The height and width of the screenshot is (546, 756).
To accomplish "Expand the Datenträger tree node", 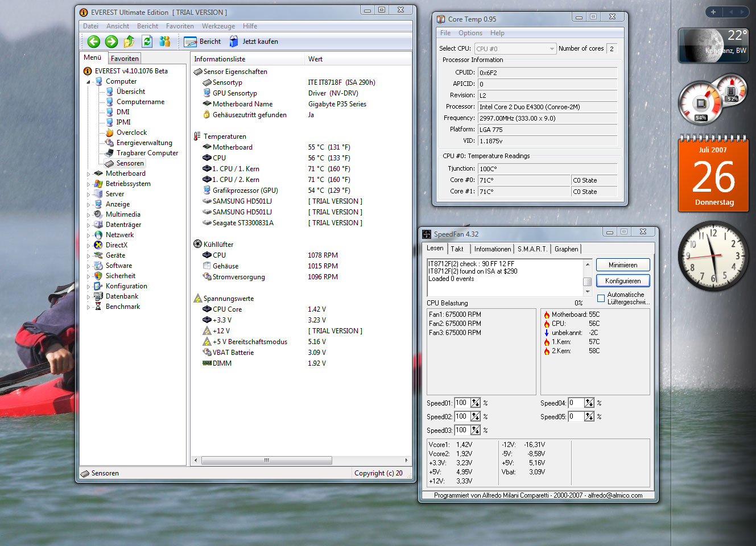I will tap(88, 225).
